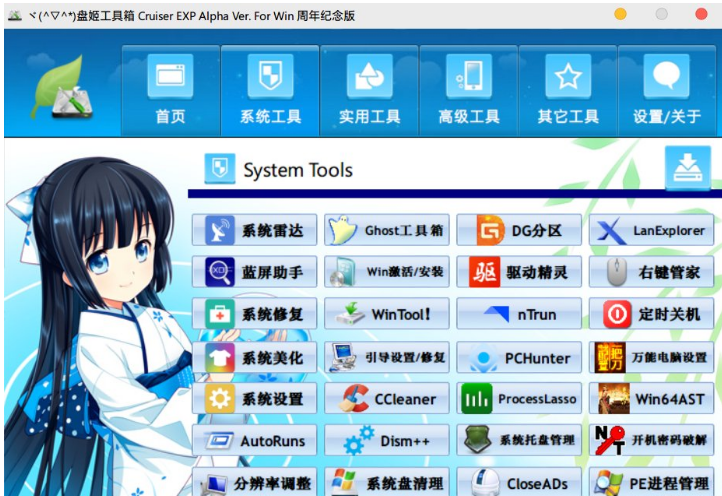Launch 系统托盘管理 tool

519,440
